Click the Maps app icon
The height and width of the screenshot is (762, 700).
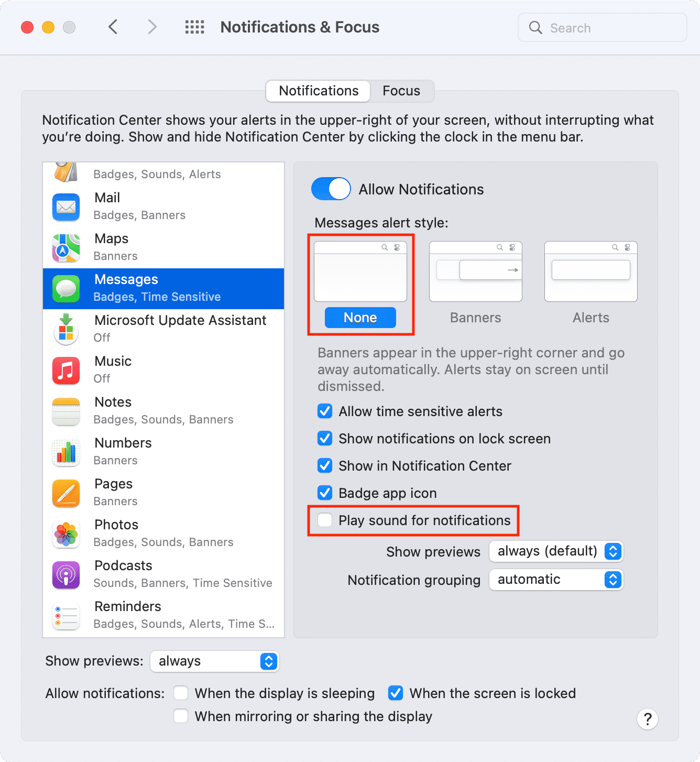tap(66, 248)
